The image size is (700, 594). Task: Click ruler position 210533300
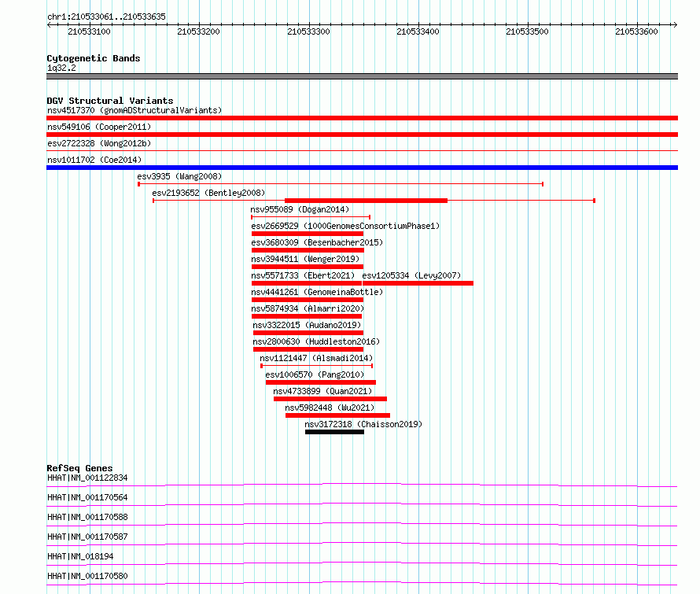pos(309,31)
